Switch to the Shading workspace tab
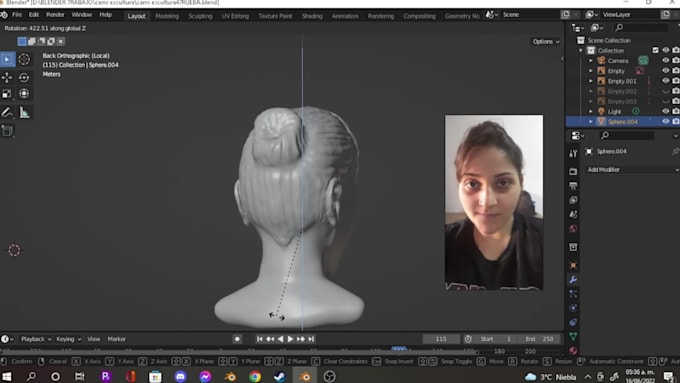 coord(312,16)
